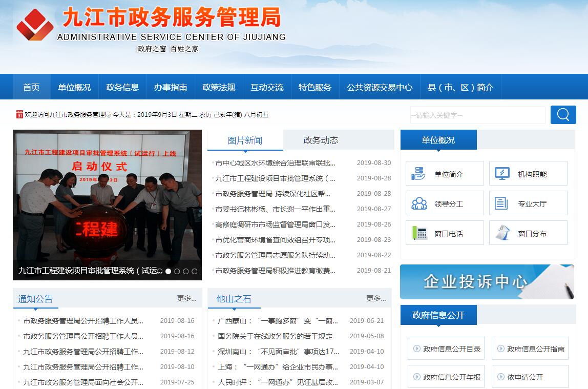Open the 窗口电话 telephone icon
588x389 pixels.
tap(419, 233)
